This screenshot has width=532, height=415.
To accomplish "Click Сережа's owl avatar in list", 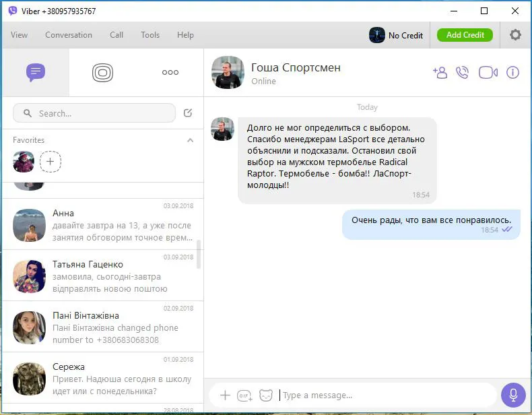I will [x=29, y=379].
